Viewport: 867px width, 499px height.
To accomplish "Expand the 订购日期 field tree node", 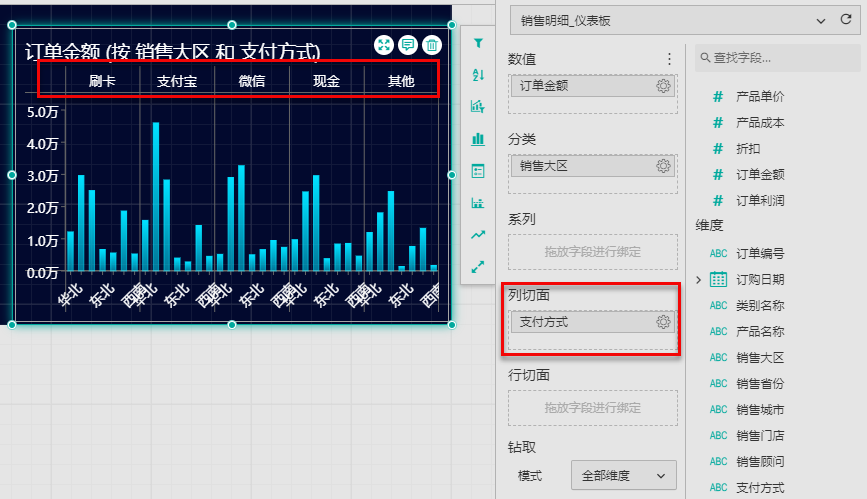I will pos(699,280).
